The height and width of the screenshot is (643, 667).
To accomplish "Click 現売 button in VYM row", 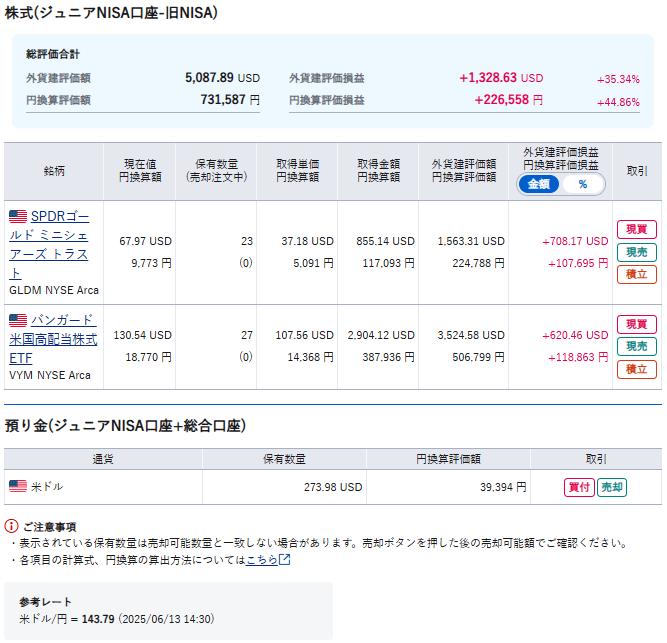I will click(636, 347).
